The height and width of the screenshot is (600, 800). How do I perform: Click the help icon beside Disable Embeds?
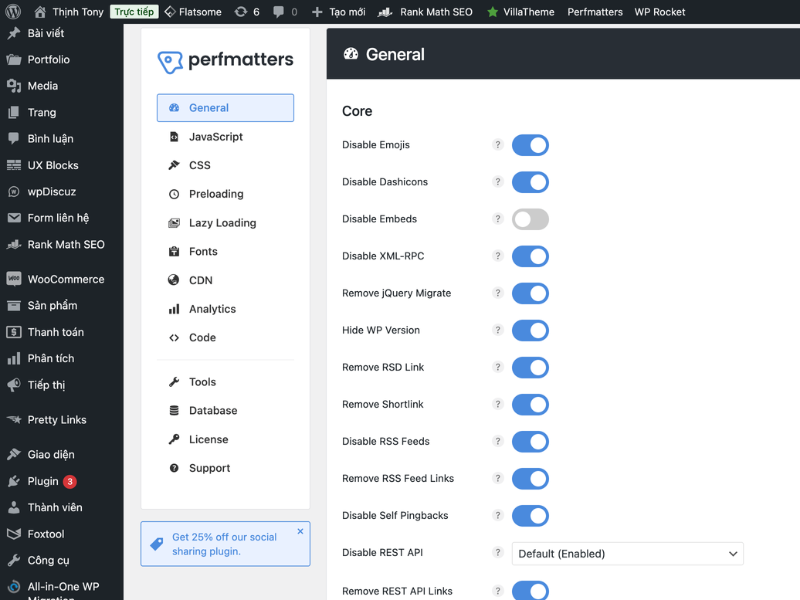point(498,219)
